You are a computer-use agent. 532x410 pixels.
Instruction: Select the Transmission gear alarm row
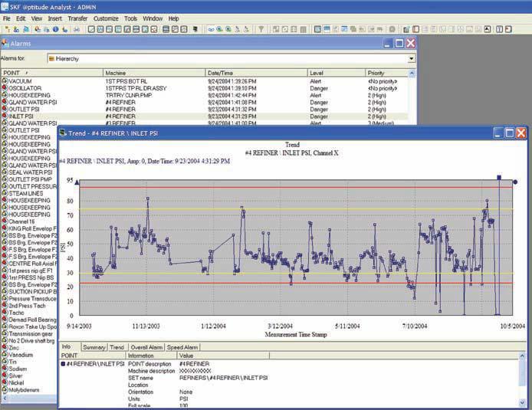[x=30, y=333]
